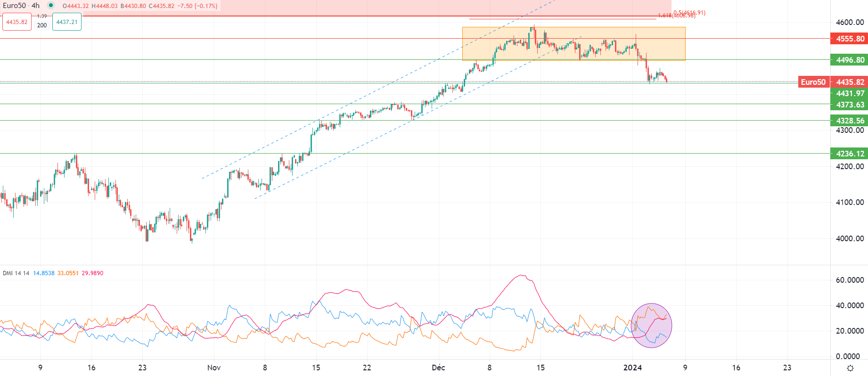Click the purple highlight circle on DMI pane
This screenshot has height=376, width=868.
[x=651, y=326]
